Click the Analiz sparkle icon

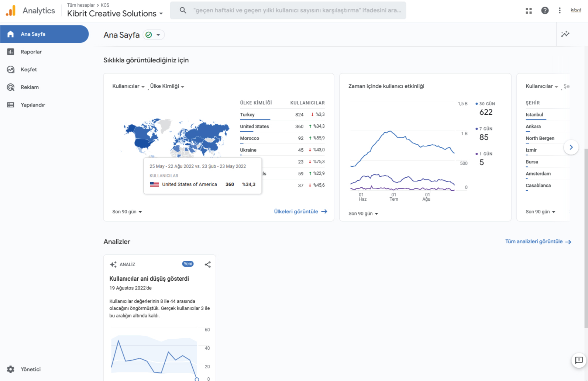point(113,264)
